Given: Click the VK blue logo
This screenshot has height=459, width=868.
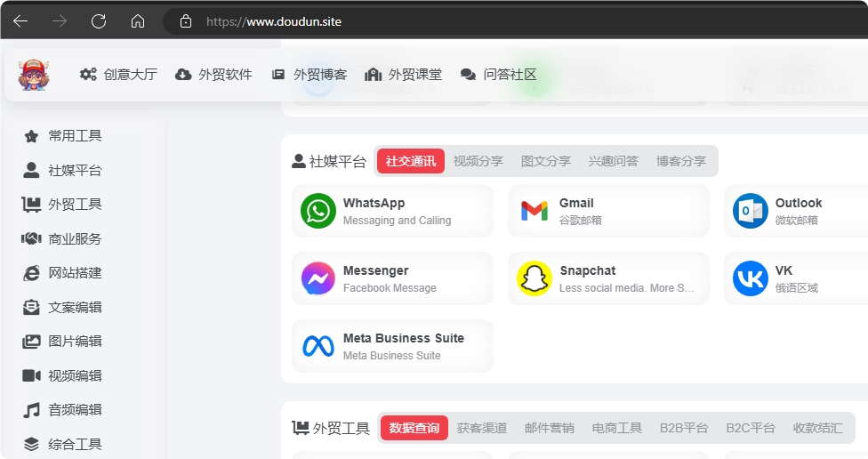Looking at the screenshot, I should (751, 278).
